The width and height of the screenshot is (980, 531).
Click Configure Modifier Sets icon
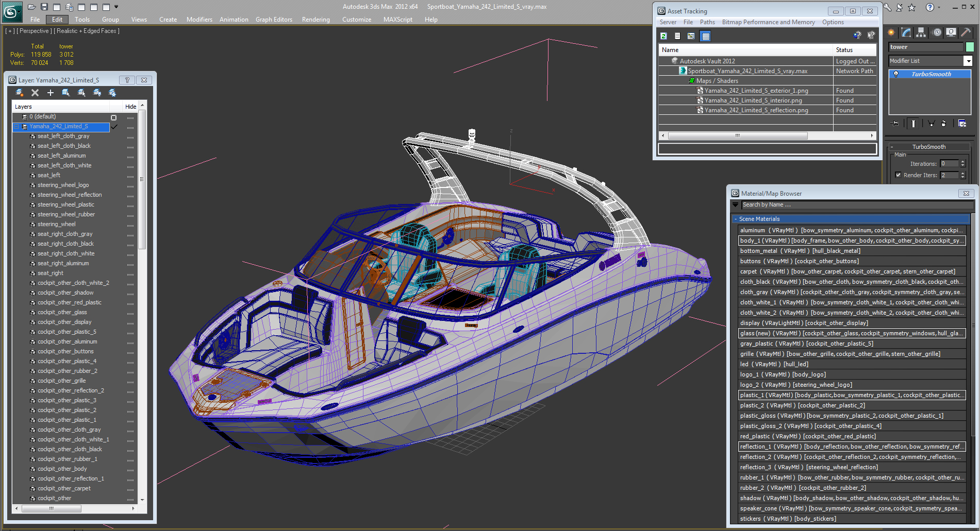[962, 124]
